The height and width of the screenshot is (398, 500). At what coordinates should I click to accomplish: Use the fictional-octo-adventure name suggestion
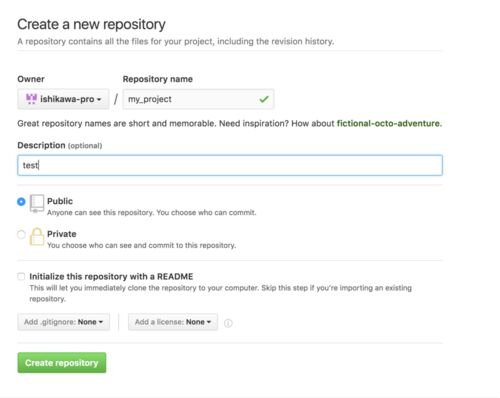click(x=389, y=123)
